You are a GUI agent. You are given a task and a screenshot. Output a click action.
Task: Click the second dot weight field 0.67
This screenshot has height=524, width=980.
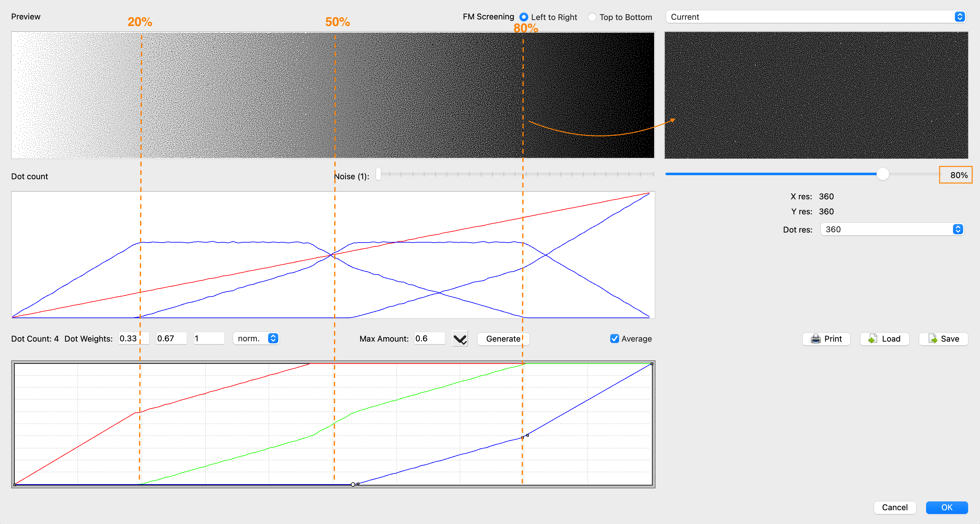coord(171,338)
